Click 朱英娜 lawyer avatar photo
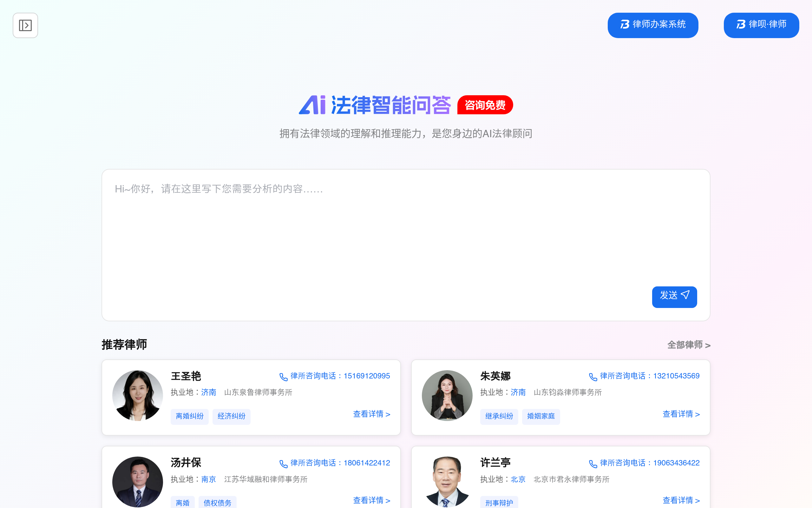Screen dimensions: 812x508 pos(447,396)
